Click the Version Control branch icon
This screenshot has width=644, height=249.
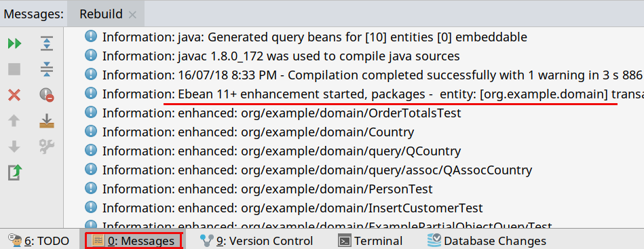[206, 240]
